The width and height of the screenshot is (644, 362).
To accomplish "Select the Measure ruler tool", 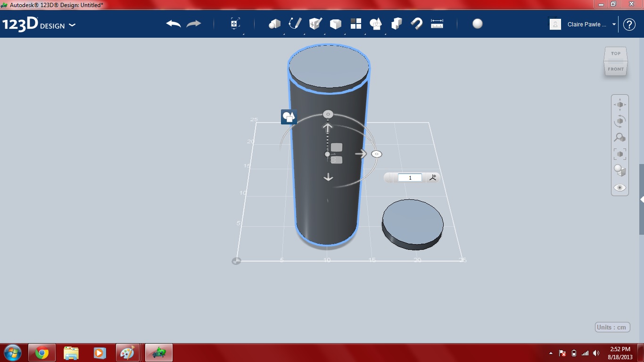I will [x=437, y=24].
